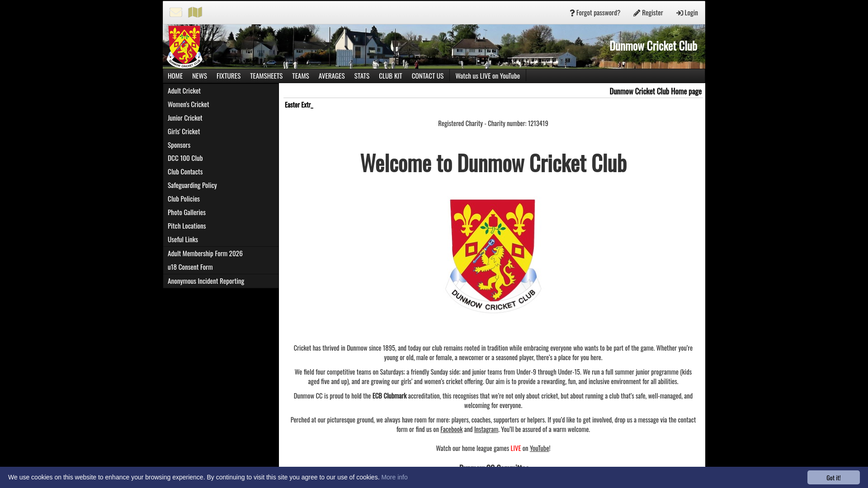868x488 pixels.
Task: Click the sign-in arrow icon beside Login
Action: 679,13
